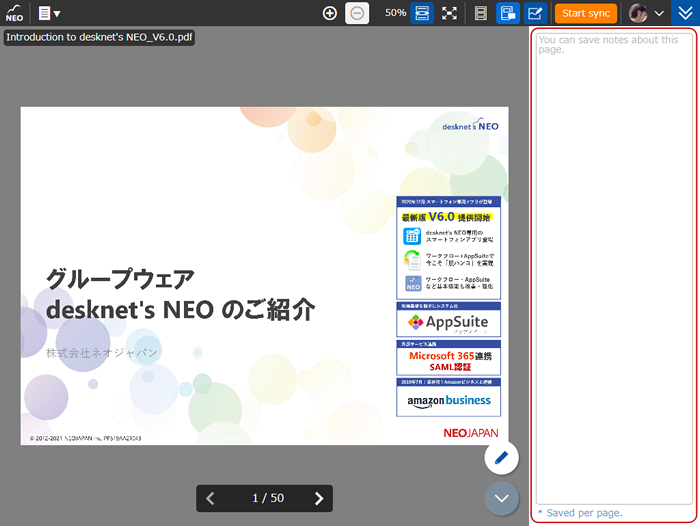The image size is (700, 526).
Task: Click the NEO logo icon
Action: (x=14, y=13)
